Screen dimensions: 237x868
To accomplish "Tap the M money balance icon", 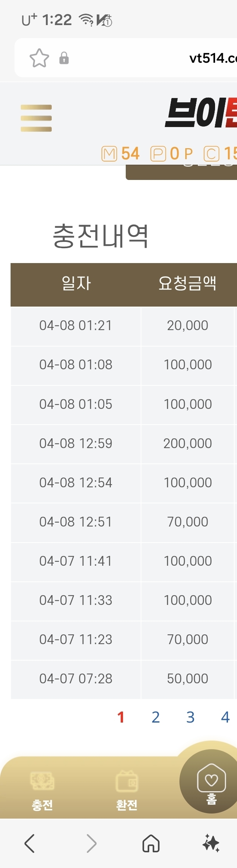I will [109, 154].
